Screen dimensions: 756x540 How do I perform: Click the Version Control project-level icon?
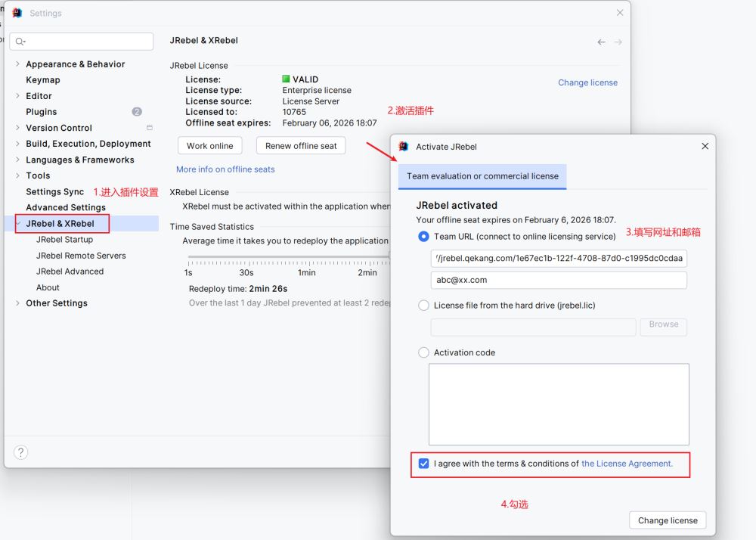click(150, 127)
